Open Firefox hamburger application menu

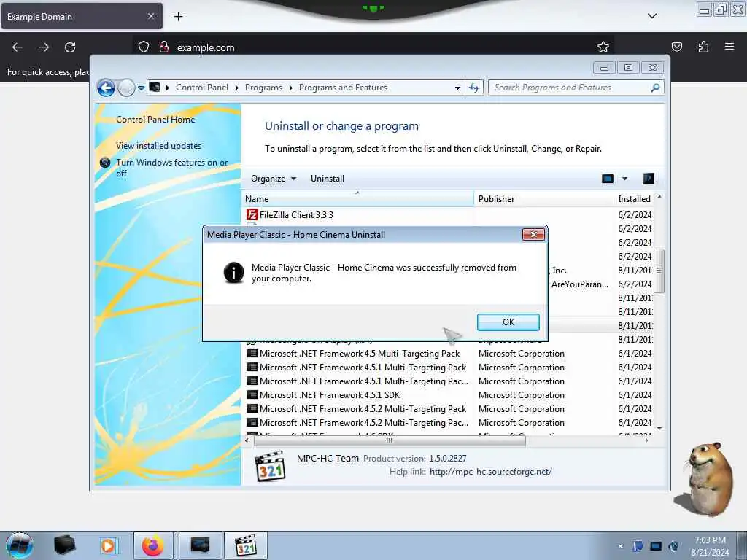pyautogui.click(x=729, y=47)
